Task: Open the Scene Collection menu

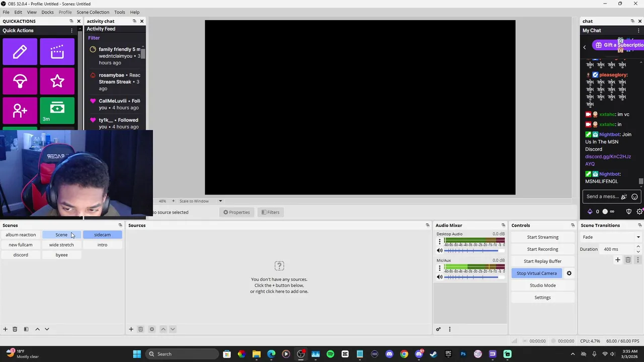Action: click(x=93, y=12)
